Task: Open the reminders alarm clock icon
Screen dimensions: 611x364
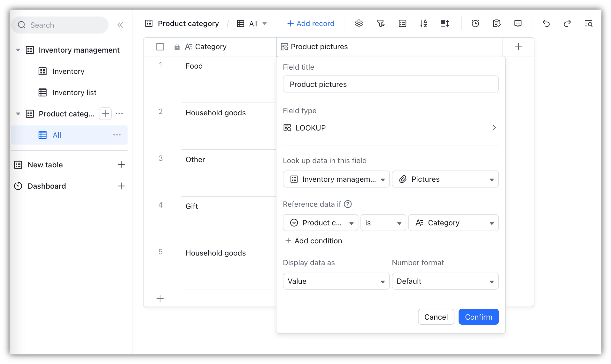Action: (x=475, y=23)
